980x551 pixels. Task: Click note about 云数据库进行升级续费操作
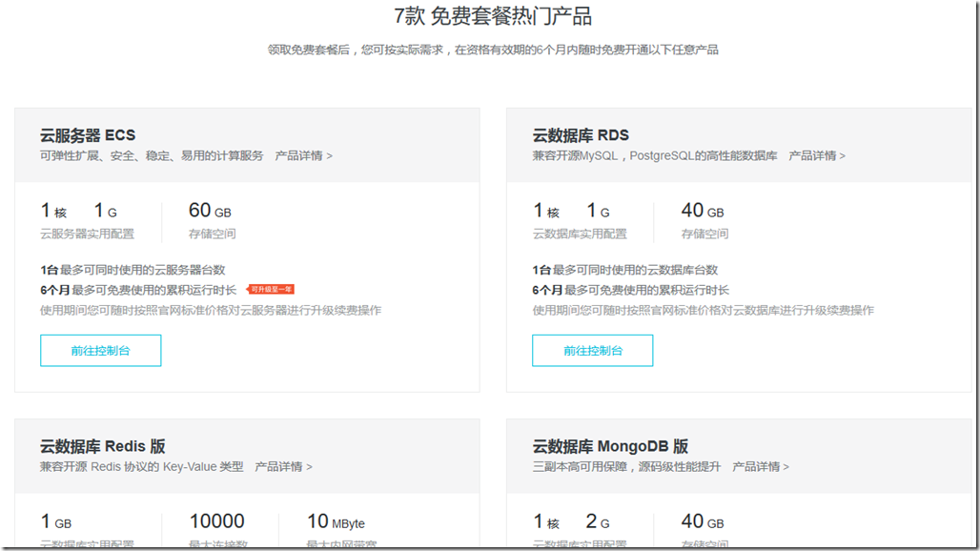point(704,311)
